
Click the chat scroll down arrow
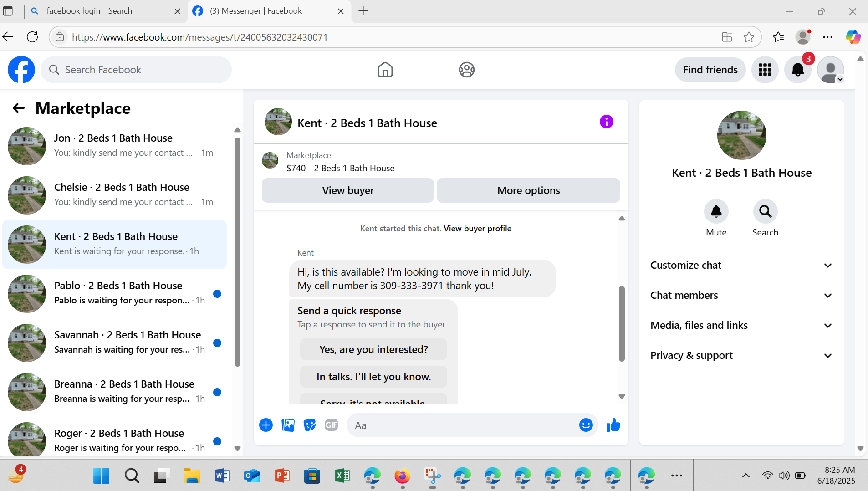pos(622,397)
